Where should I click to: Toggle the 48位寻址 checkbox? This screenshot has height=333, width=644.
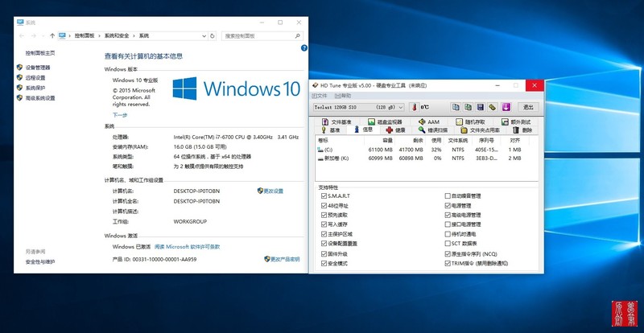pyautogui.click(x=324, y=206)
